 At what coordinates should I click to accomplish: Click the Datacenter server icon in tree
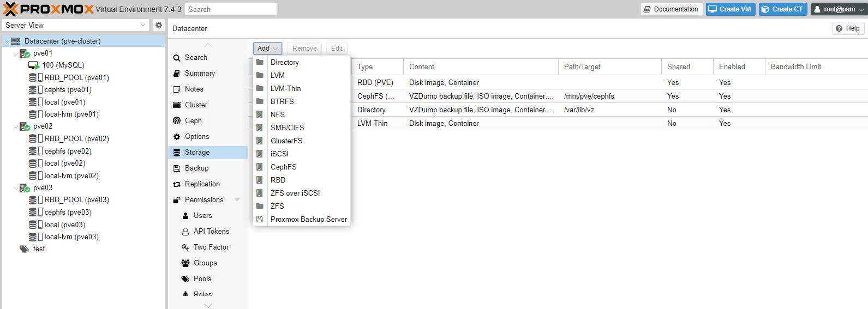tap(15, 41)
